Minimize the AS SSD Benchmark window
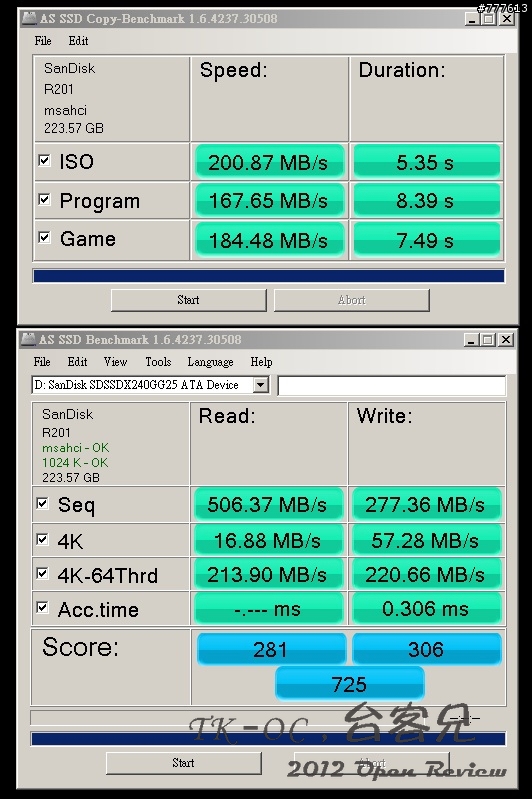The height and width of the screenshot is (799, 532). click(471, 339)
